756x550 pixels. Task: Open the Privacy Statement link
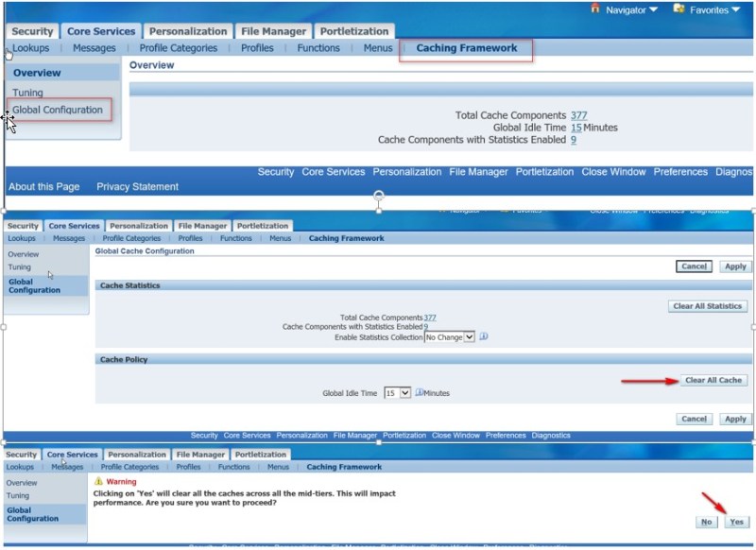coord(137,187)
